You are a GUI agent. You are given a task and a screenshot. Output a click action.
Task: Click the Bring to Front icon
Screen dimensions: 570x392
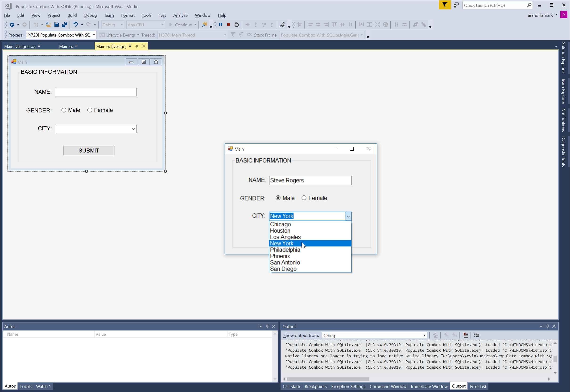tap(415, 25)
